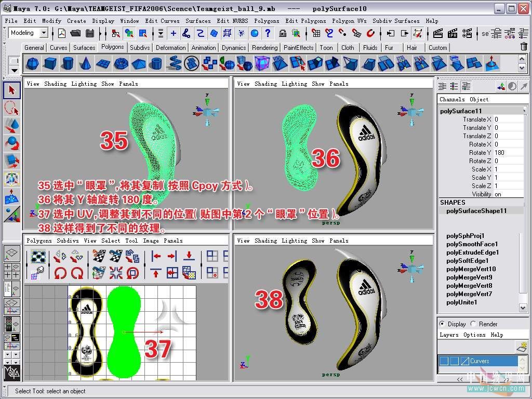The height and width of the screenshot is (399, 532).
Task: Select polySmoothFace1 in inputs list
Action: click(472, 244)
